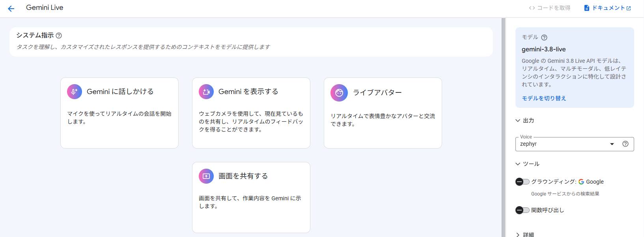Screen dimensions: 644x237
Task: Click the Google サービスからの検索結果 caption
Action: [x=565, y=194]
